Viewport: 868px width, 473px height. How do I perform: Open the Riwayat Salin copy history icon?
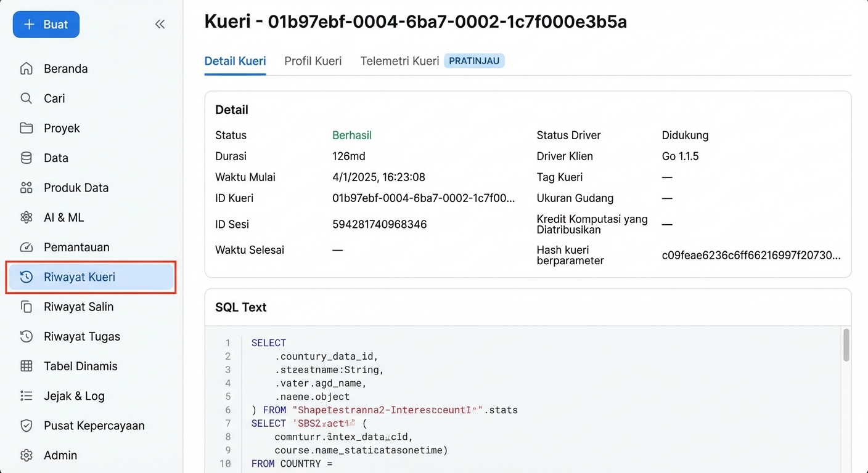26,306
